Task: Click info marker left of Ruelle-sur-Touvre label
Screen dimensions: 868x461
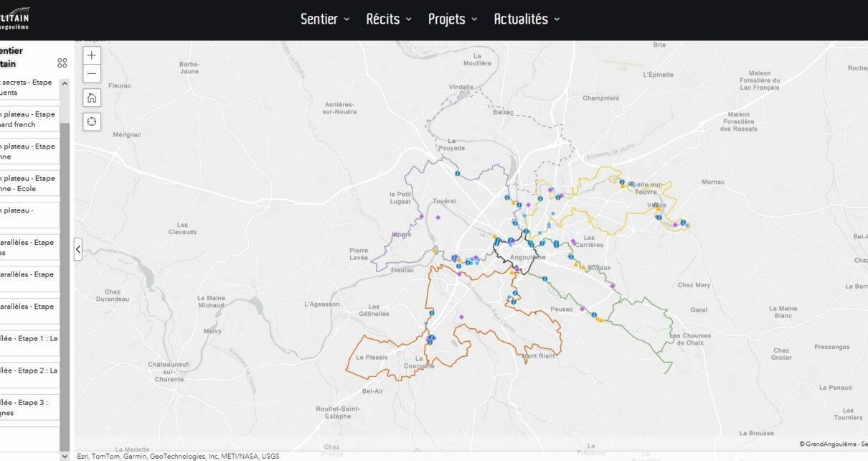Action: (x=622, y=182)
